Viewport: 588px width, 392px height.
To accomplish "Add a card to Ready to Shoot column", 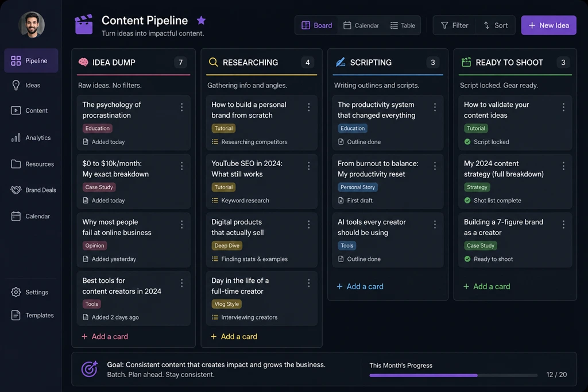I will tap(487, 286).
